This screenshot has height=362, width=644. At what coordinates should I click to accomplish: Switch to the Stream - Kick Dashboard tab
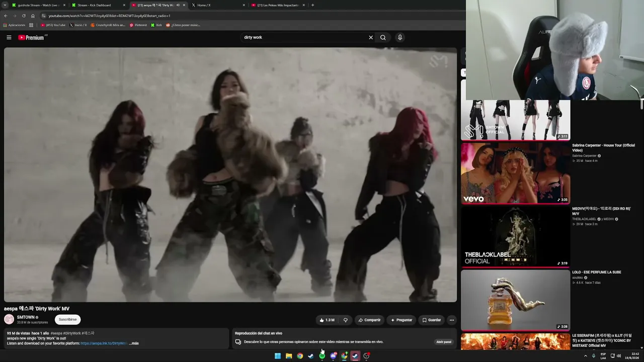pos(98,5)
